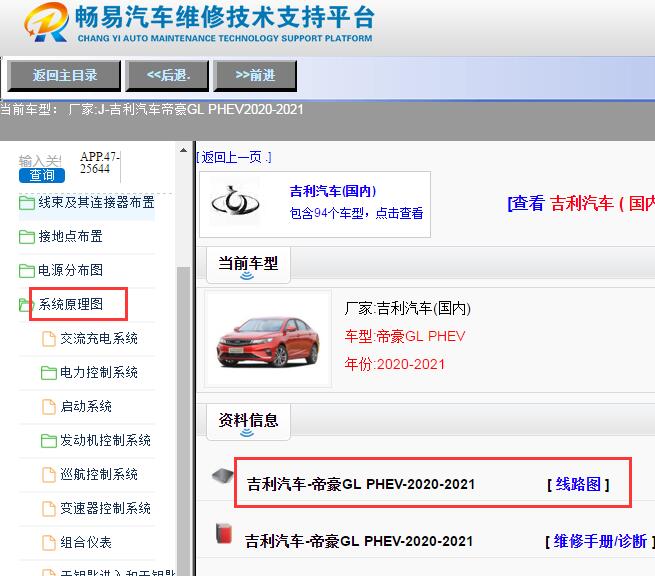Open the 维修手册/诊断 link

pyautogui.click(x=600, y=542)
